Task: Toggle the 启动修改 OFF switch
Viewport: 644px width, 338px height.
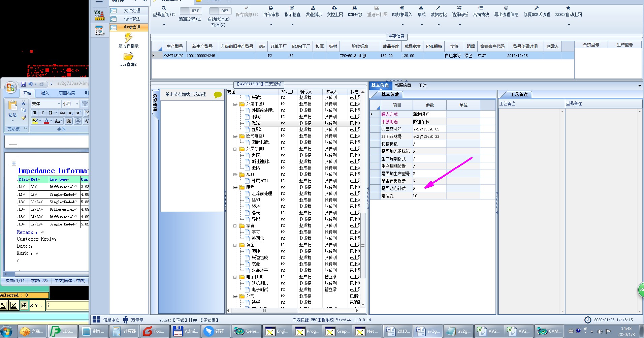Action: tap(220, 11)
